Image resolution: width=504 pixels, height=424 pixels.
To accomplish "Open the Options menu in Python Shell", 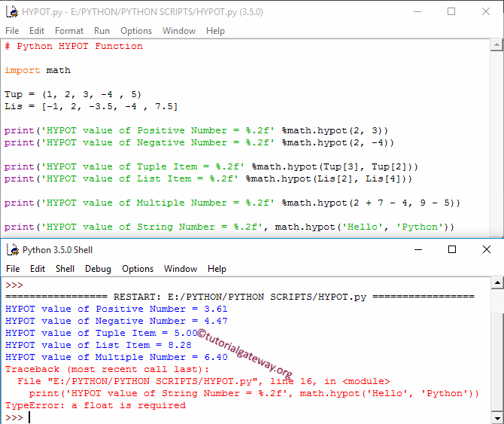I will point(138,269).
